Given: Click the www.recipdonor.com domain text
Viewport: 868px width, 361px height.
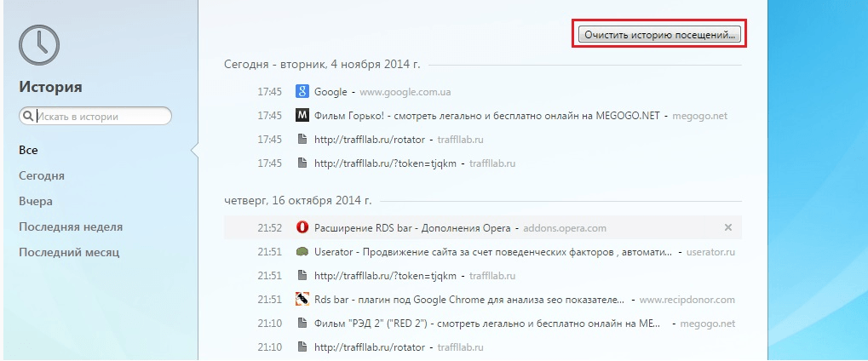Looking at the screenshot, I should point(687,300).
